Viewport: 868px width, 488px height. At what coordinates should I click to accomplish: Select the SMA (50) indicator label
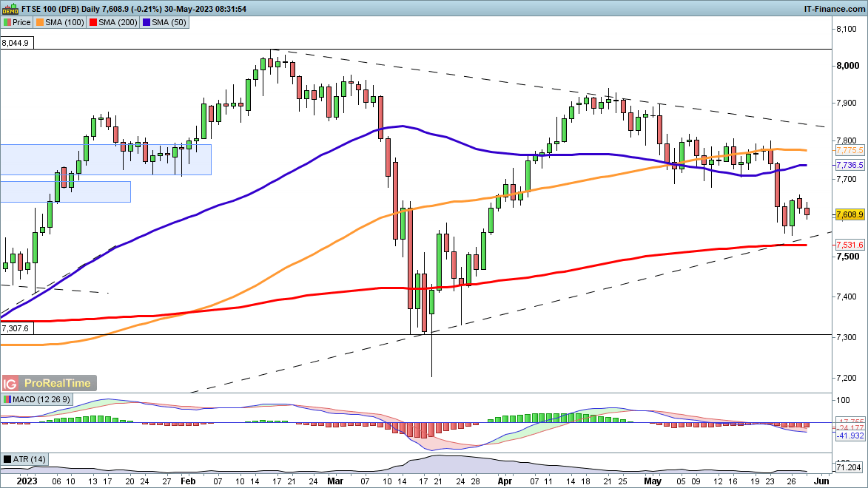pos(169,23)
